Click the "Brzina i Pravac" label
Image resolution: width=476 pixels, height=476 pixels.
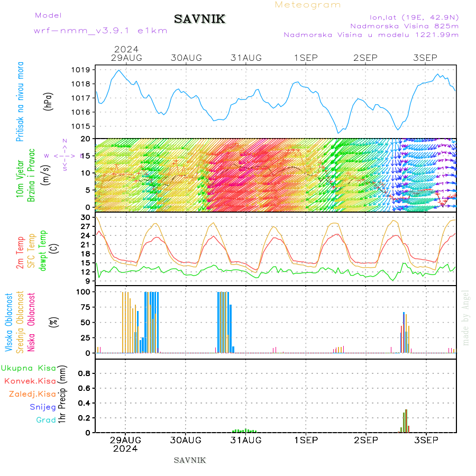click(x=31, y=175)
